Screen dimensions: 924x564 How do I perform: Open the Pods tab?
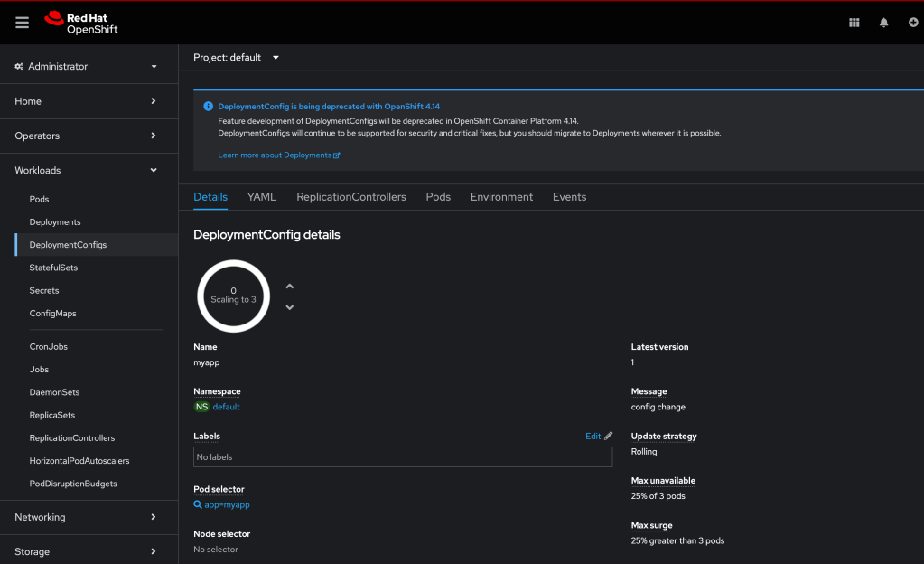click(438, 197)
